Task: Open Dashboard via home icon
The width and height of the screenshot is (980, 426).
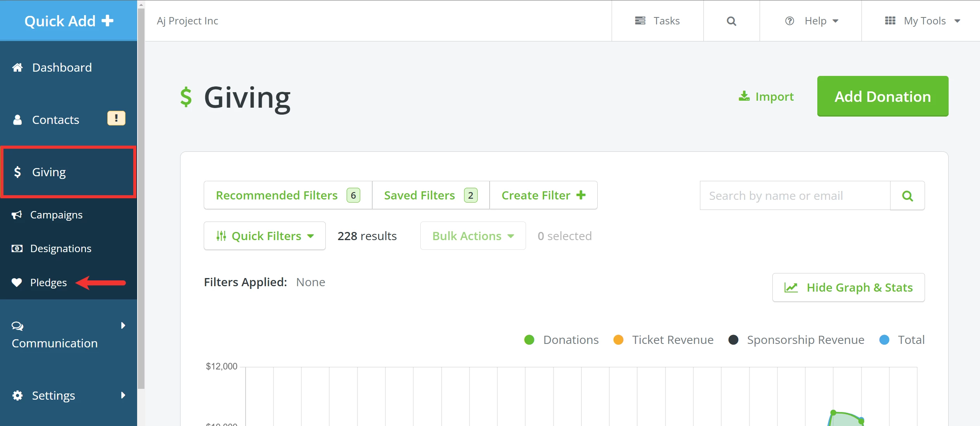Action: (17, 68)
